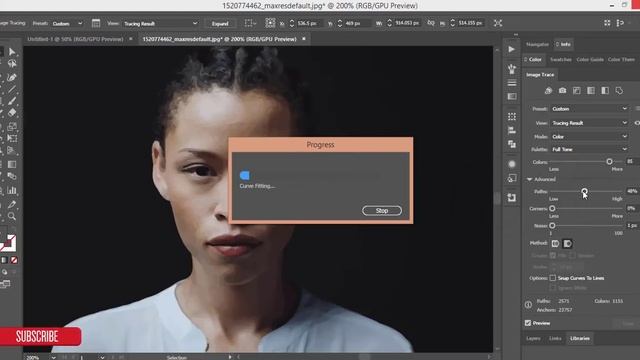Open the View dropdown in Image Trace panel
Screen dimensions: 640x360
[589, 123]
